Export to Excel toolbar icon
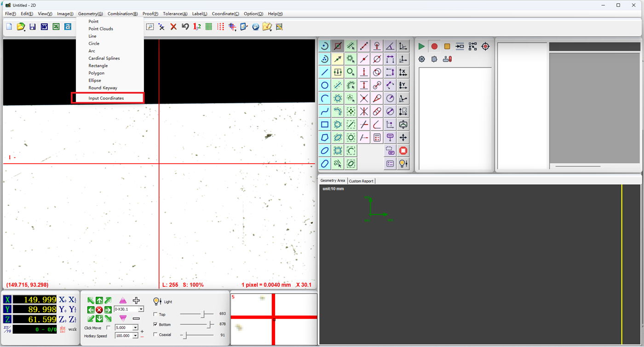The image size is (644, 347). pos(56,27)
